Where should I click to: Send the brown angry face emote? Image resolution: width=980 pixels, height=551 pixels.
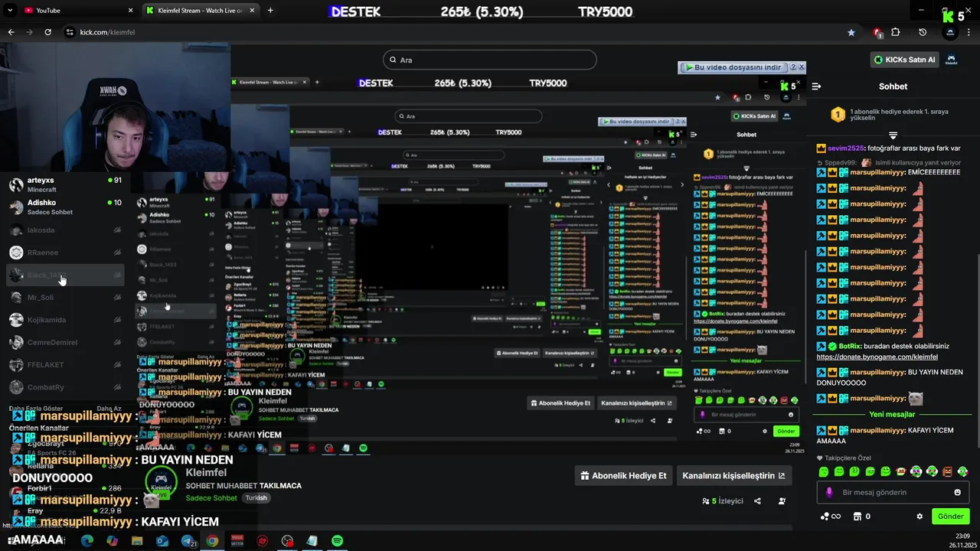click(947, 471)
